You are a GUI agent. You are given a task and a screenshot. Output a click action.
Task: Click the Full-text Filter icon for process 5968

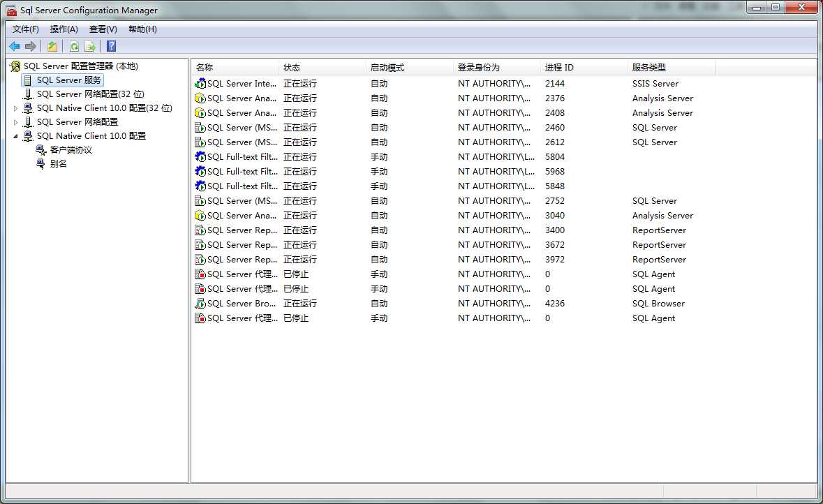200,172
